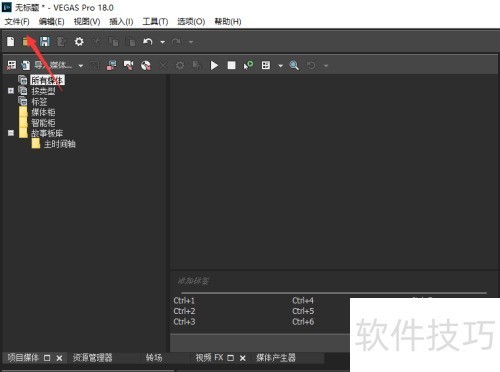Remove all unused media from the project
500x372 pixels.
tap(11, 65)
